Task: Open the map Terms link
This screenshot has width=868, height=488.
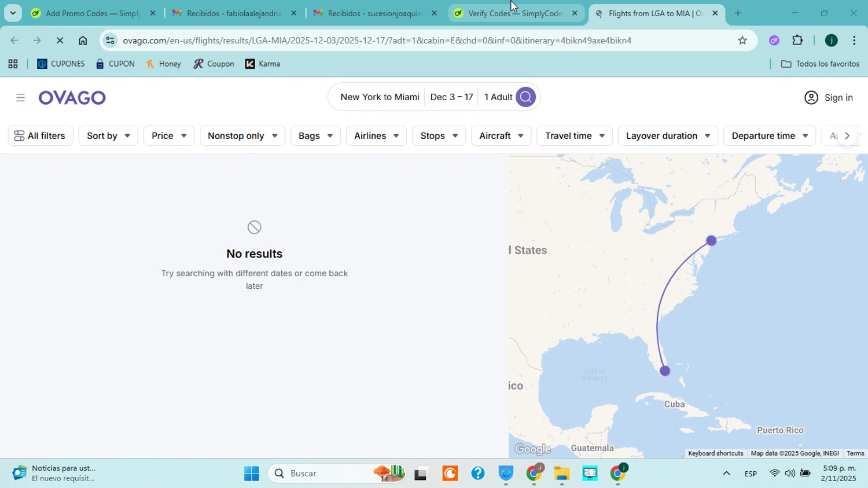Action: pos(855,453)
